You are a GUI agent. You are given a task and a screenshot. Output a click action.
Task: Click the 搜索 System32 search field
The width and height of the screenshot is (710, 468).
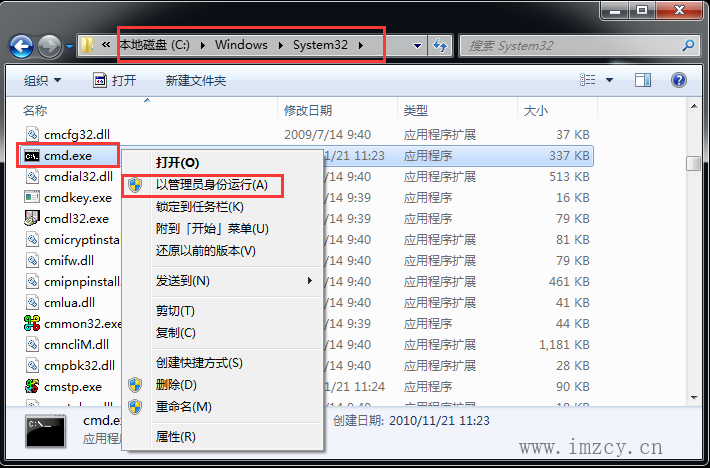click(570, 46)
